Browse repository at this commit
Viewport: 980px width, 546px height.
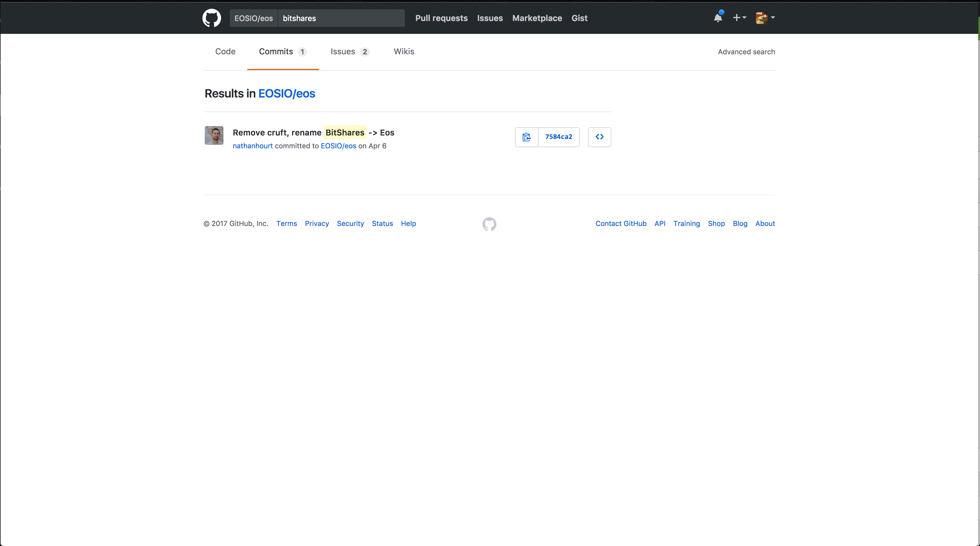click(599, 137)
